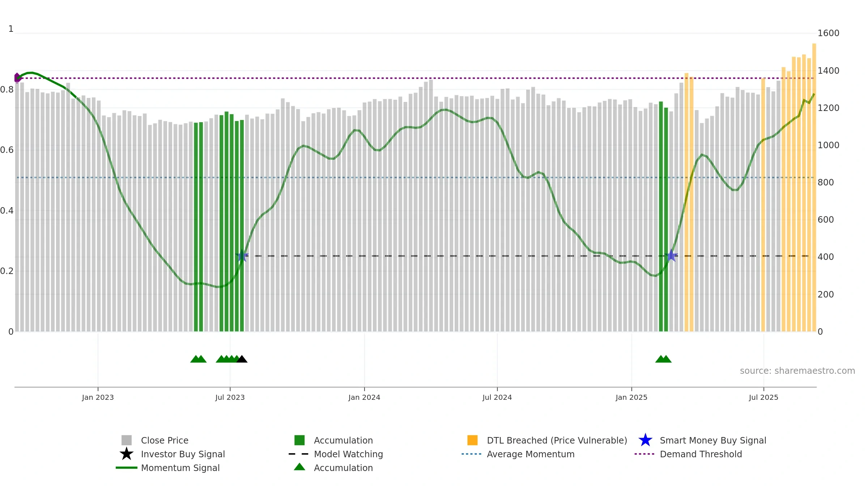Click the Jul 2025 axis label
868x488 pixels.
[763, 398]
